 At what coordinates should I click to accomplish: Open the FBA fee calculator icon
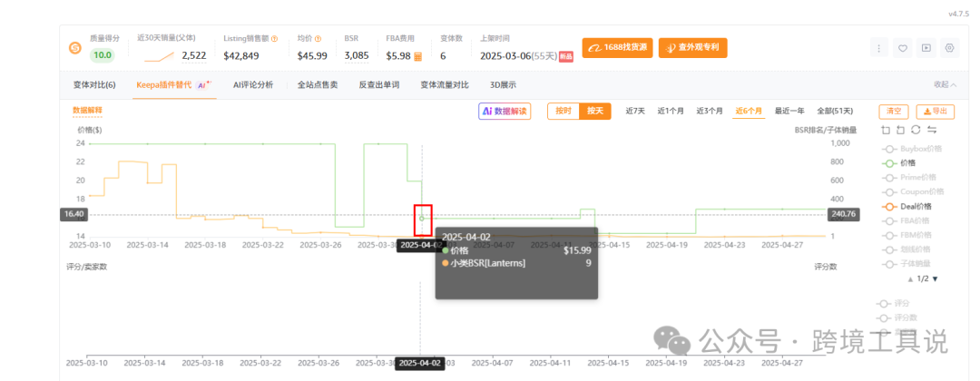(x=418, y=56)
